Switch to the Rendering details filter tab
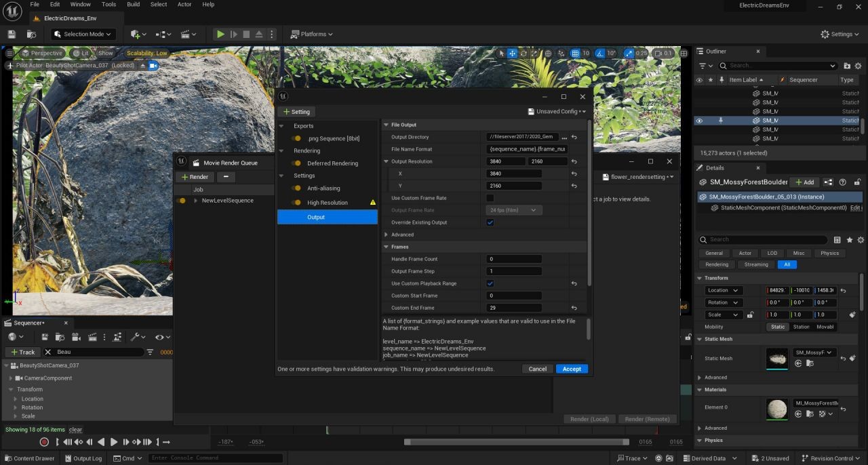 coord(717,264)
